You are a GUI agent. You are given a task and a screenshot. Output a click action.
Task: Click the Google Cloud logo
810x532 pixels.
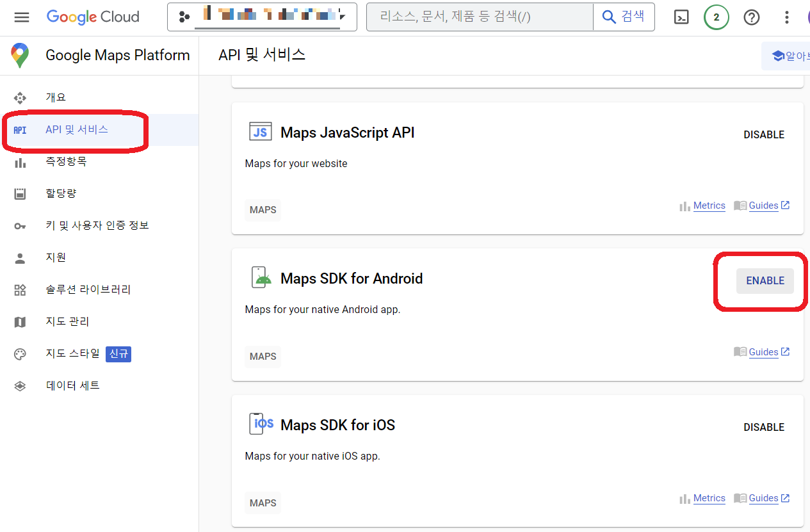[x=93, y=17]
